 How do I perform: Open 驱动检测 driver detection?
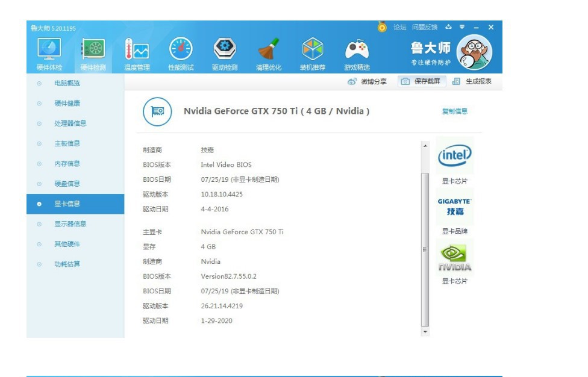point(225,54)
